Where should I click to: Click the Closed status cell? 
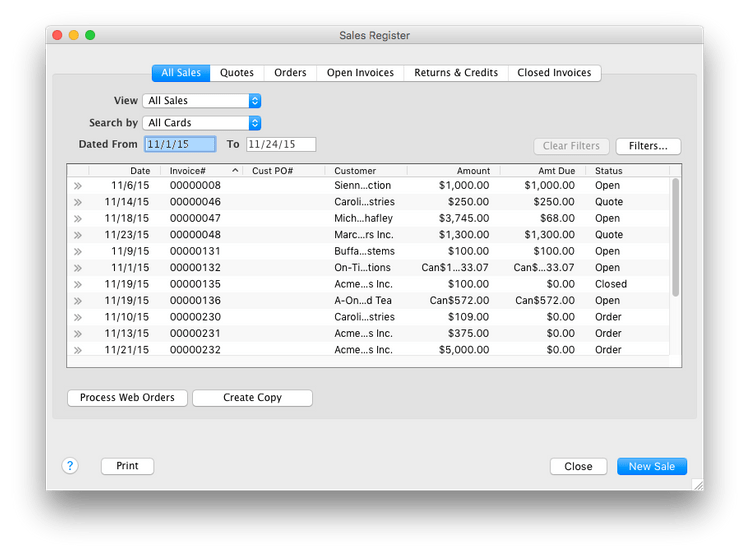611,284
